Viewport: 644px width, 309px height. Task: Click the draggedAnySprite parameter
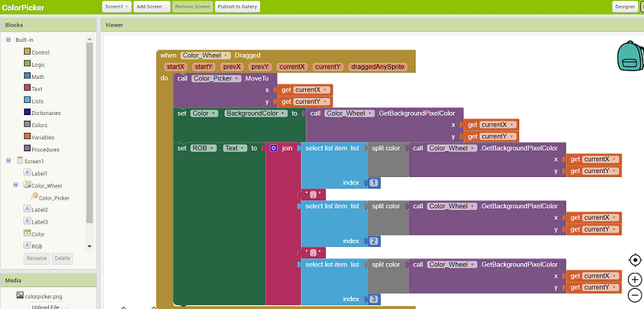coord(378,67)
